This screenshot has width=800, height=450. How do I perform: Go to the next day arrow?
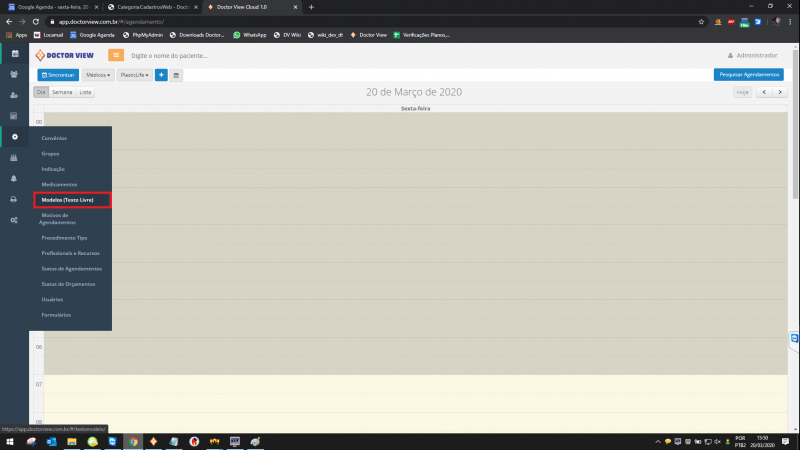[776, 92]
